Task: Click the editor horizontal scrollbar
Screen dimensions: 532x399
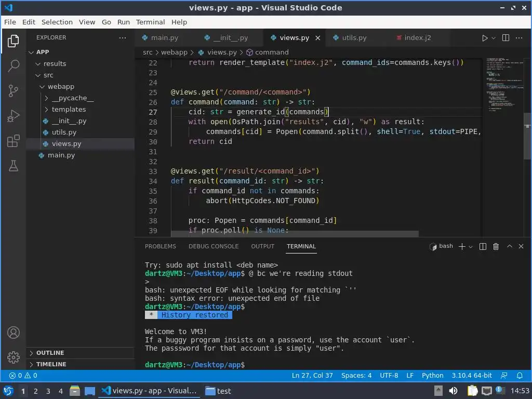Action: click(295, 234)
